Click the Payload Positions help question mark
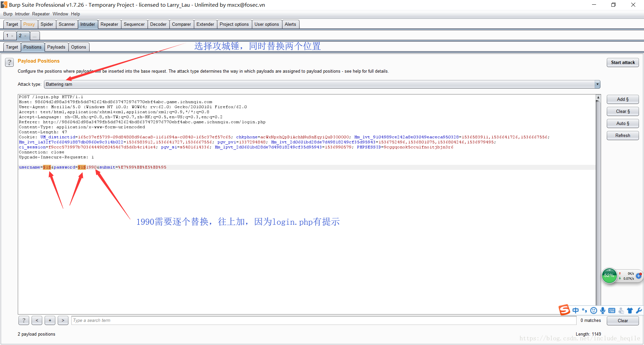644x345 pixels. tap(9, 62)
